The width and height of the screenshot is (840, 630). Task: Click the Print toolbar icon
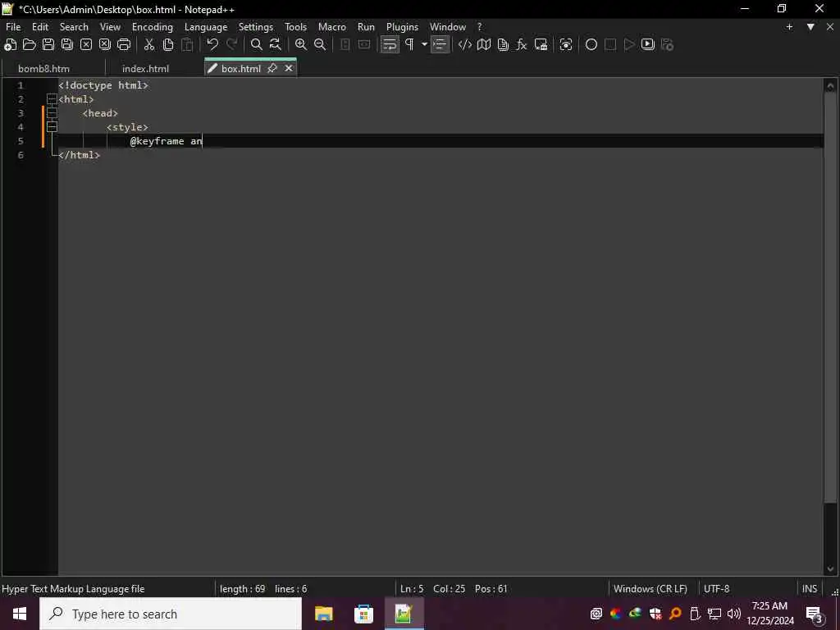pyautogui.click(x=124, y=45)
